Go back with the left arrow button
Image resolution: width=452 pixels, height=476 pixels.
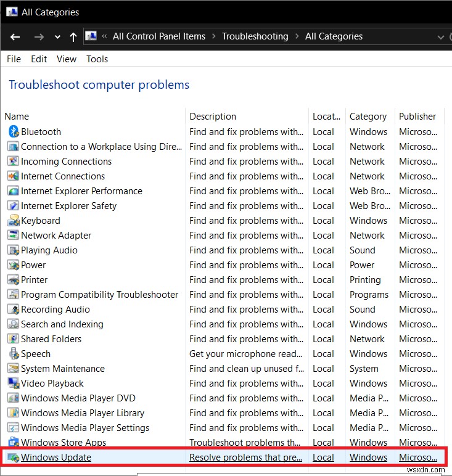pyautogui.click(x=15, y=37)
